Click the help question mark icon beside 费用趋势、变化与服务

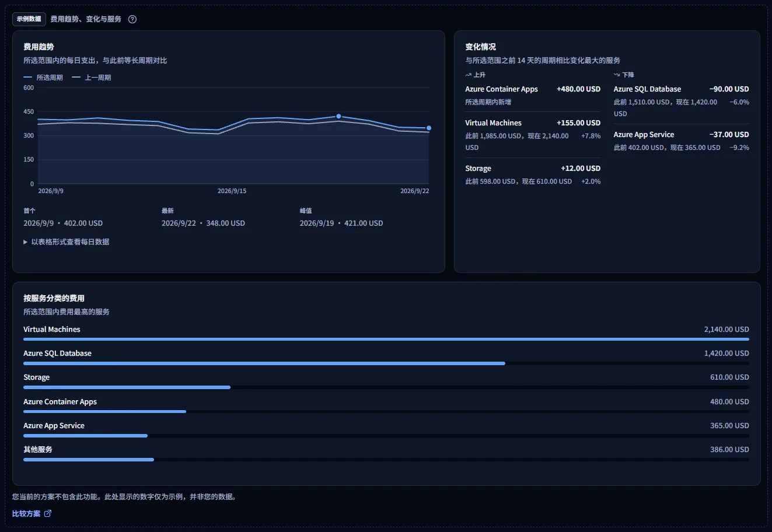click(132, 19)
